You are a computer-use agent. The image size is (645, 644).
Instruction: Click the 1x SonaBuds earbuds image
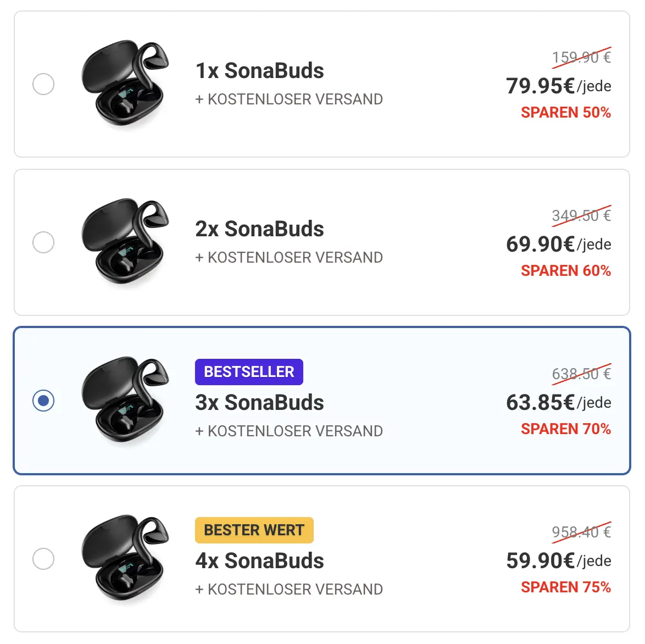point(125,84)
